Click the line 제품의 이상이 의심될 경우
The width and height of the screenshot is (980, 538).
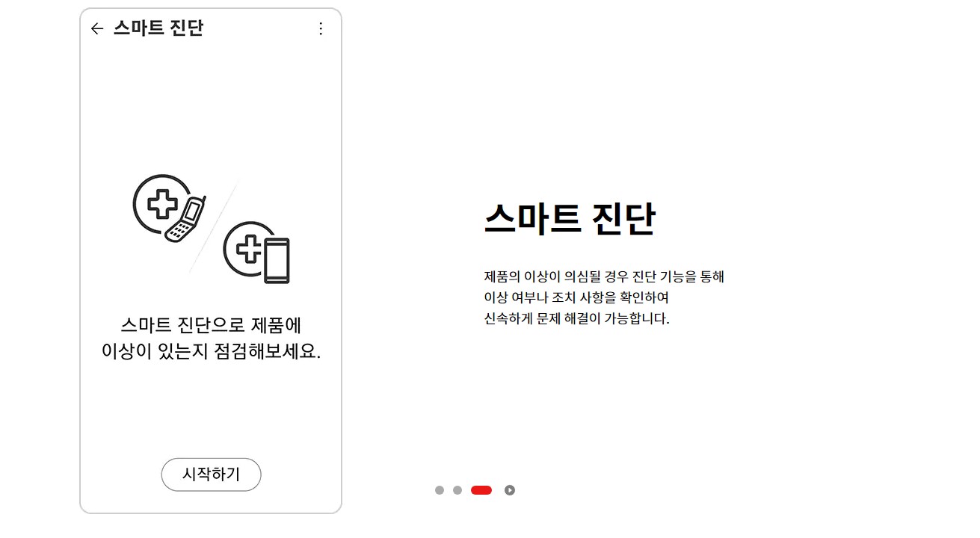click(604, 276)
